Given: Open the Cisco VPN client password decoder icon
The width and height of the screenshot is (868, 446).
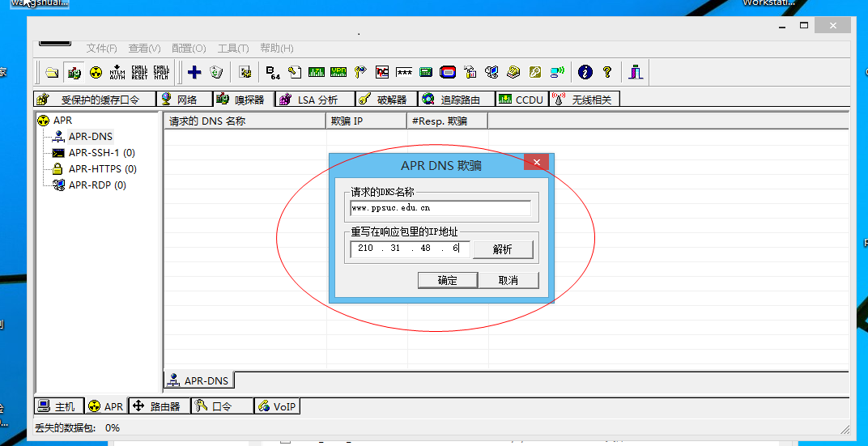Looking at the screenshot, I should (338, 72).
